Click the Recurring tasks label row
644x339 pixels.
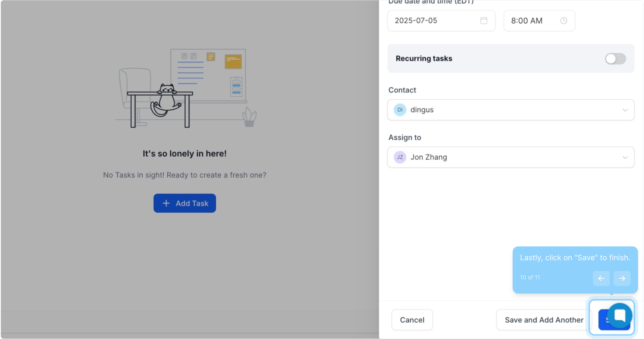click(424, 59)
